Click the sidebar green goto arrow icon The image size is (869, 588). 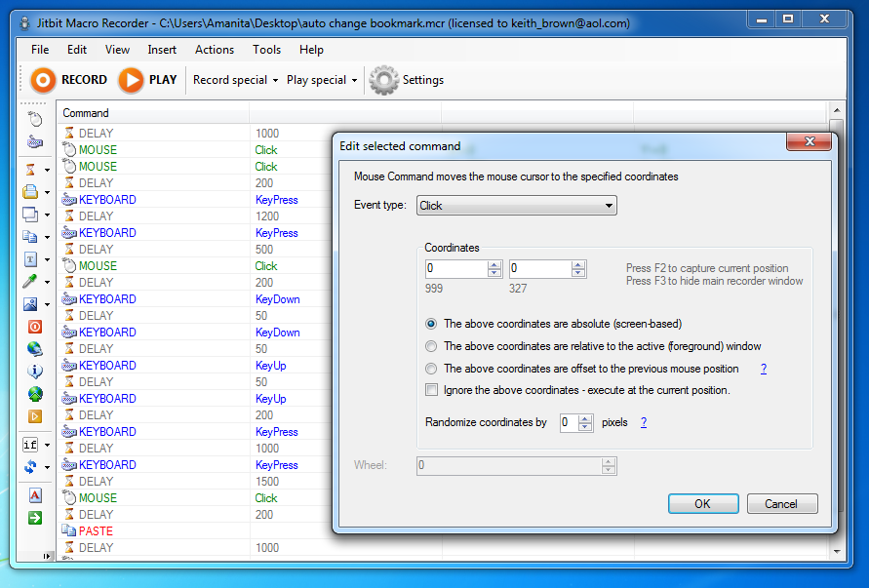click(x=35, y=518)
